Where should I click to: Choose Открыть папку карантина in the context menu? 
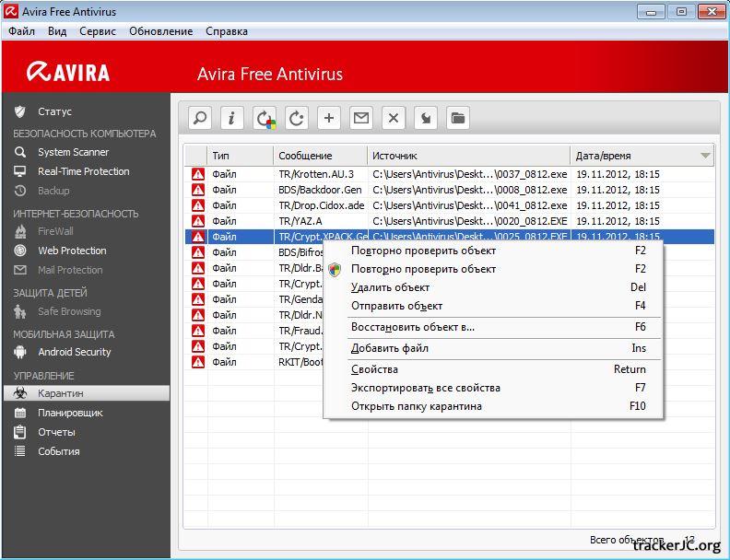click(416, 406)
